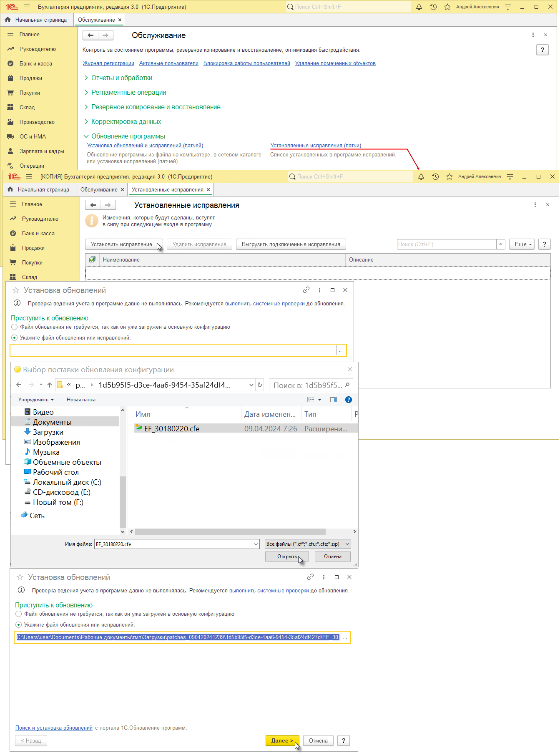The image size is (560, 753).
Task: Close Обслуживание tab in the non-КОПИЯ window
Action: coord(120,20)
